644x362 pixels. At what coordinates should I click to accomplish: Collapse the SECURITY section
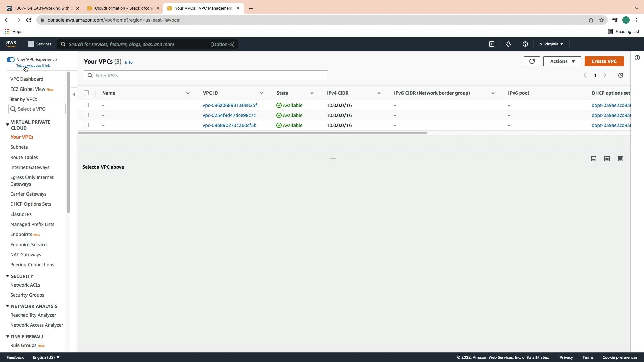tap(7, 276)
